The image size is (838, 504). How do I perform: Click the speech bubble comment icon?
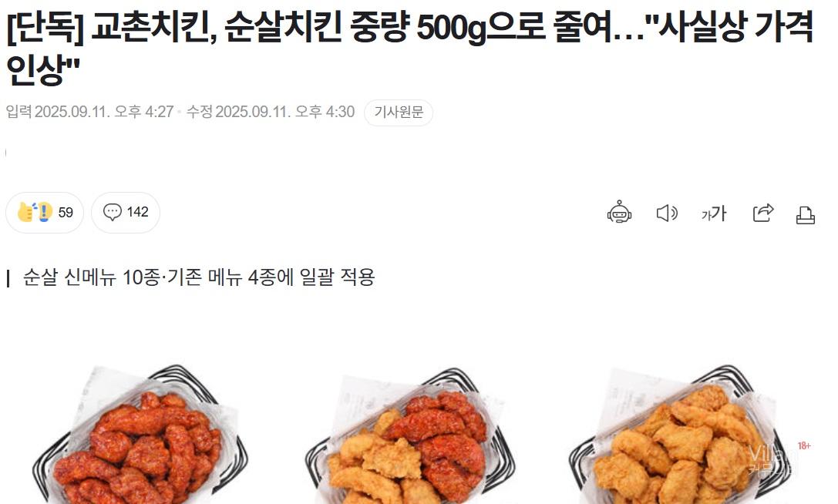click(113, 212)
